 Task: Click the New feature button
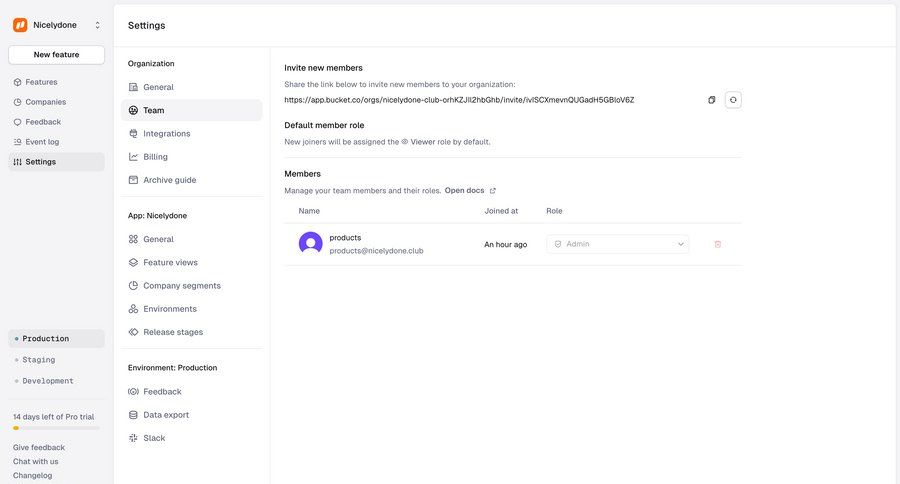point(56,55)
